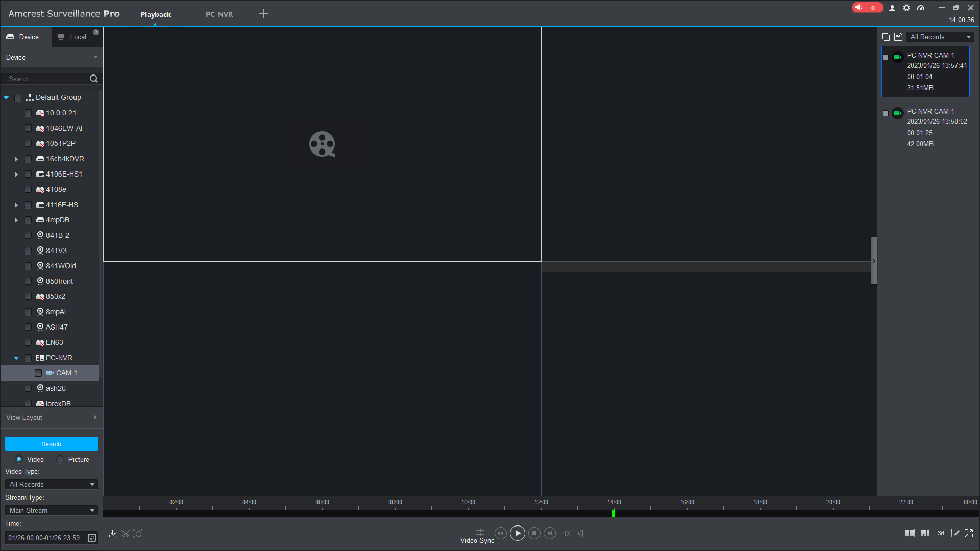Check the PC-NVR device checkbox
Viewport: 980px width, 551px height.
(28, 358)
